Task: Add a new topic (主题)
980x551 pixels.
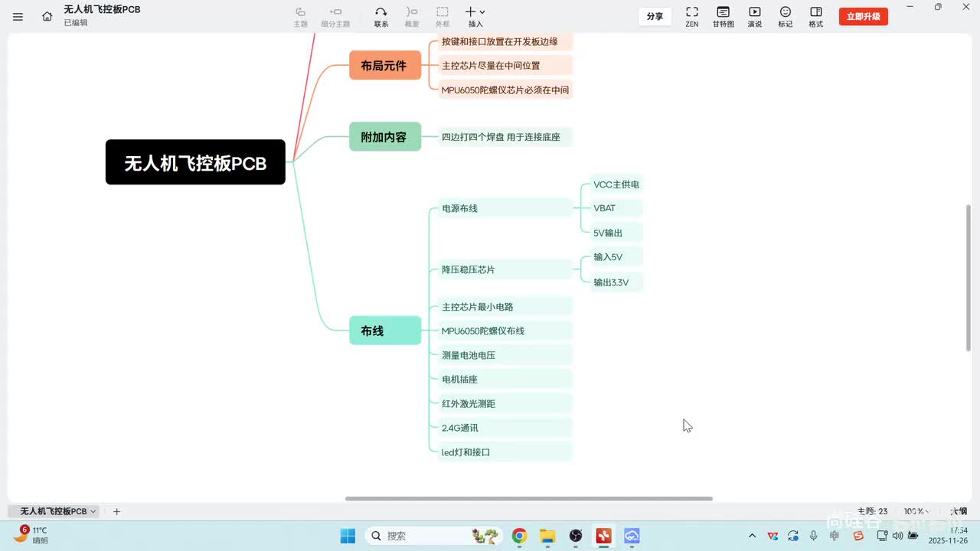Action: pos(301,16)
